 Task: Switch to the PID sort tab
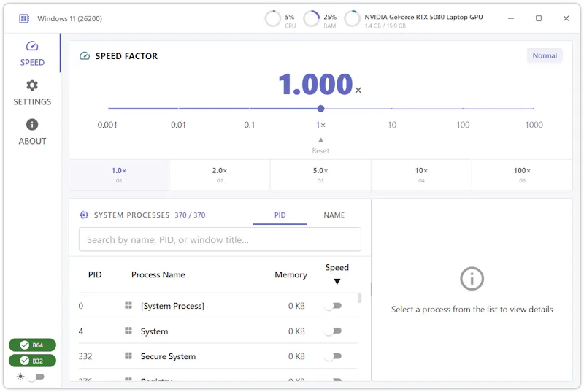click(x=280, y=215)
